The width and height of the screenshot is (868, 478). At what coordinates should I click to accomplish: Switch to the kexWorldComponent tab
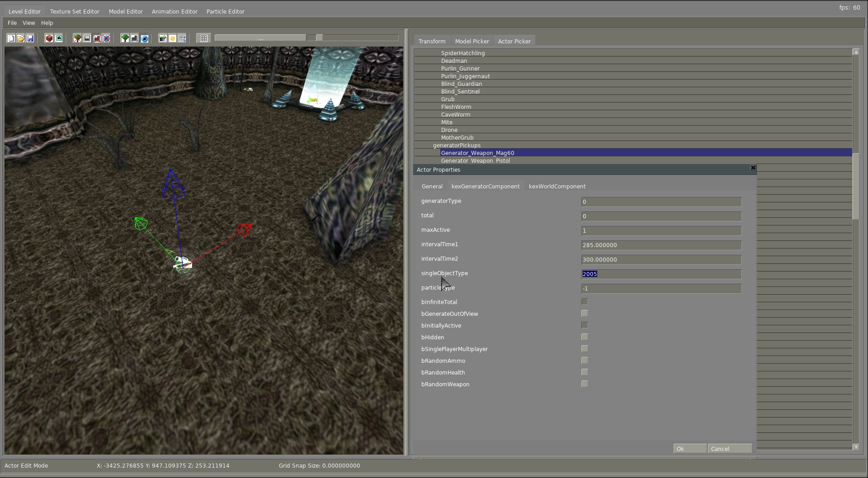pos(557,186)
